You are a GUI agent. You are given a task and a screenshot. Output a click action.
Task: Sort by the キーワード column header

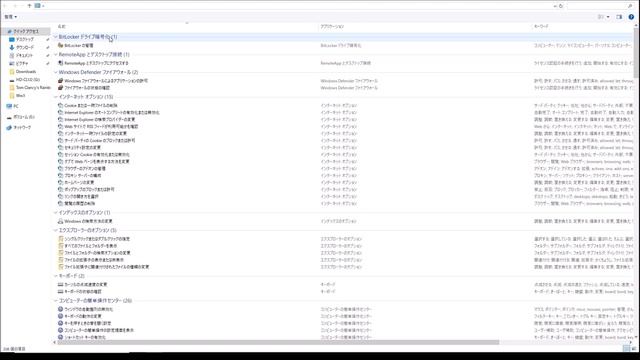541,26
